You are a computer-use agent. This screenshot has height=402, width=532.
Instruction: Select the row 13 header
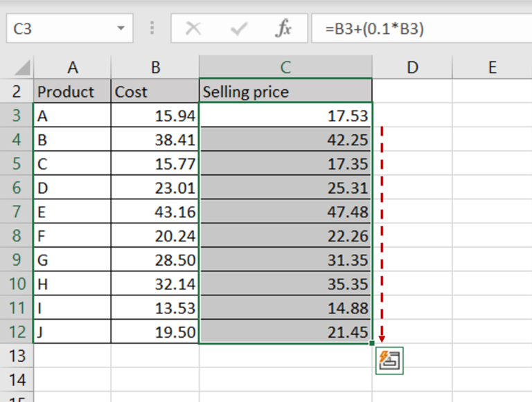17,356
